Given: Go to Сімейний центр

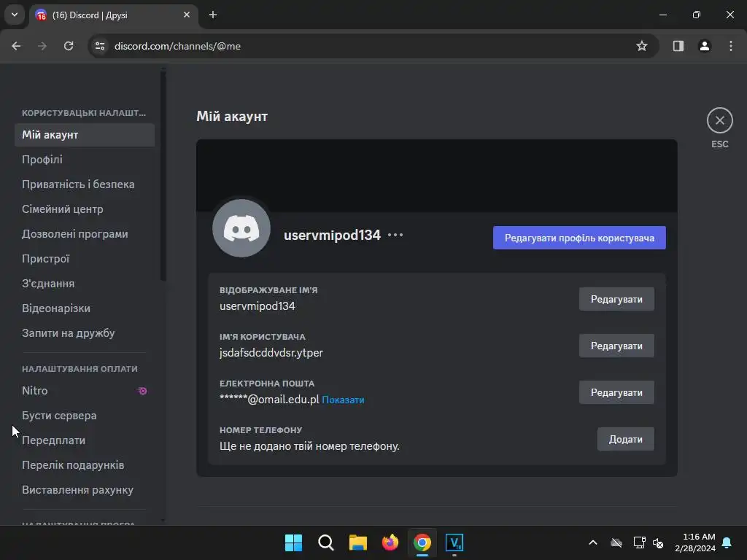Looking at the screenshot, I should [x=85, y=209].
